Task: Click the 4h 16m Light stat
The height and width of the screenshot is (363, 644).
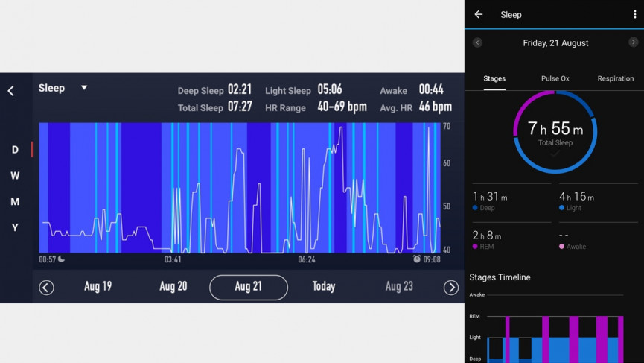Action: pyautogui.click(x=577, y=201)
